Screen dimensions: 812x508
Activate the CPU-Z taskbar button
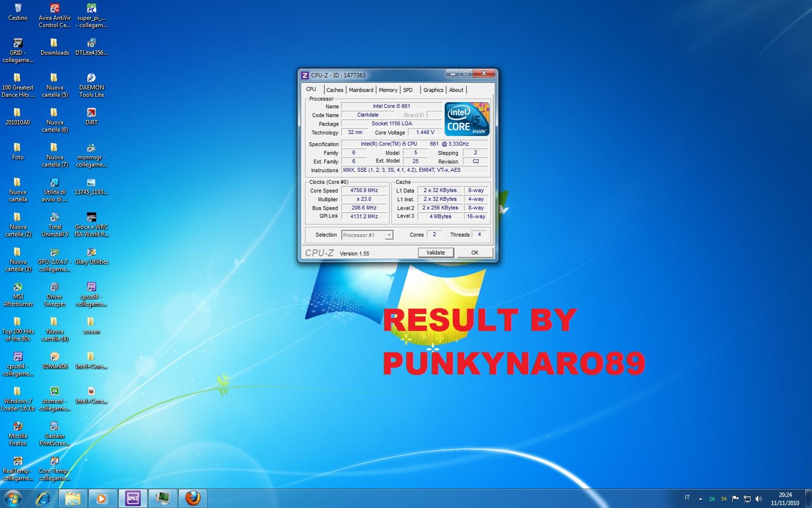[132, 498]
